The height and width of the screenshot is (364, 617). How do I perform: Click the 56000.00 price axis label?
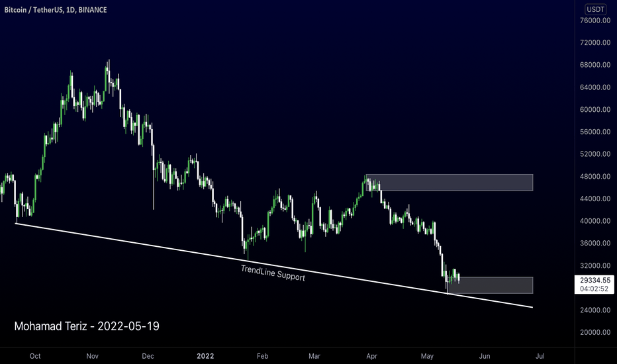(595, 132)
